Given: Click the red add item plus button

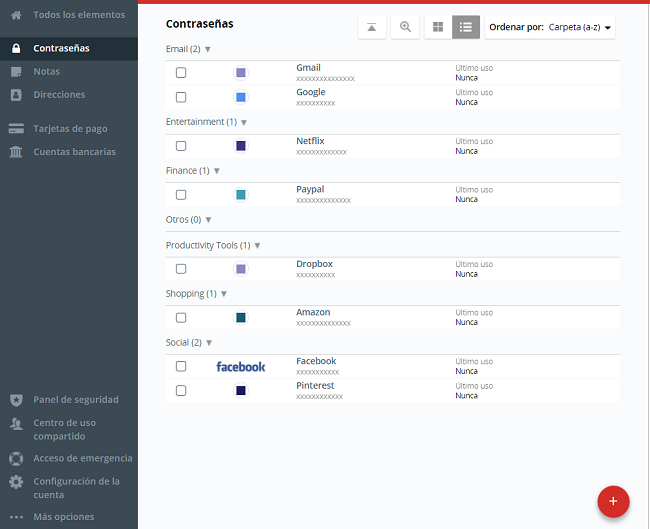Looking at the screenshot, I should click(x=613, y=501).
